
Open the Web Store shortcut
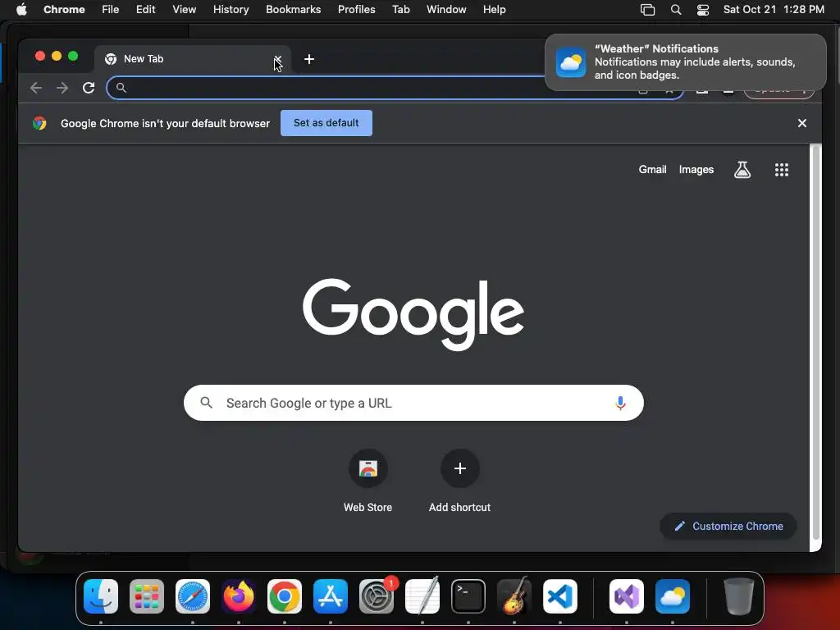coord(368,481)
